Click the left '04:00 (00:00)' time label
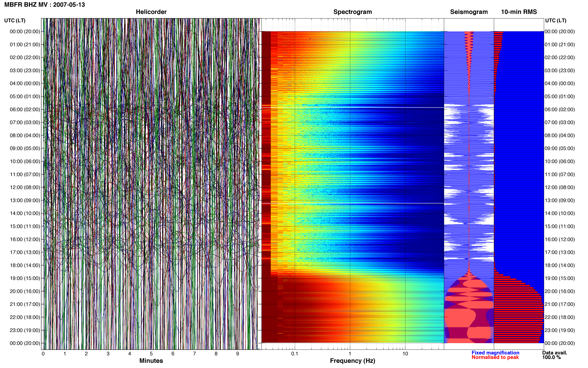Image resolution: width=588 pixels, height=368 pixels. click(x=25, y=83)
